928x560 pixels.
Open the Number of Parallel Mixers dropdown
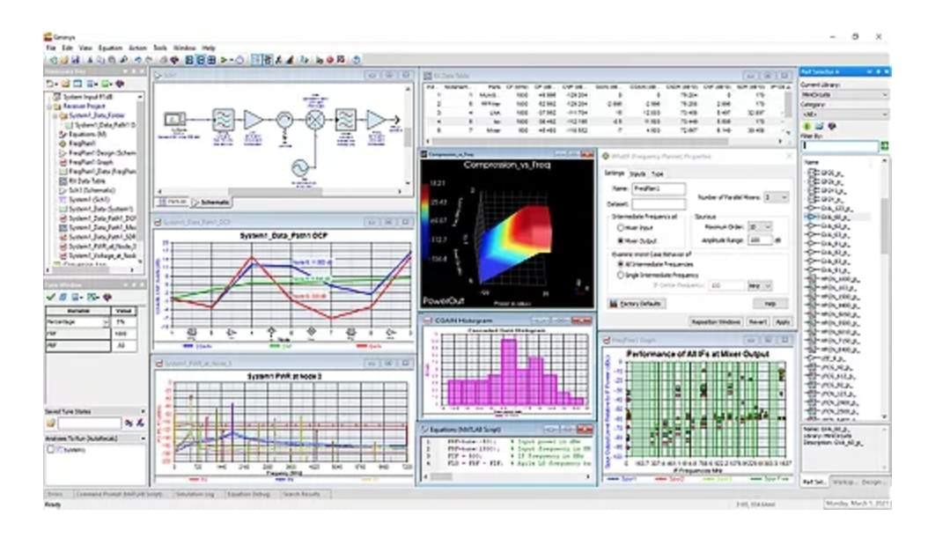[x=776, y=197]
